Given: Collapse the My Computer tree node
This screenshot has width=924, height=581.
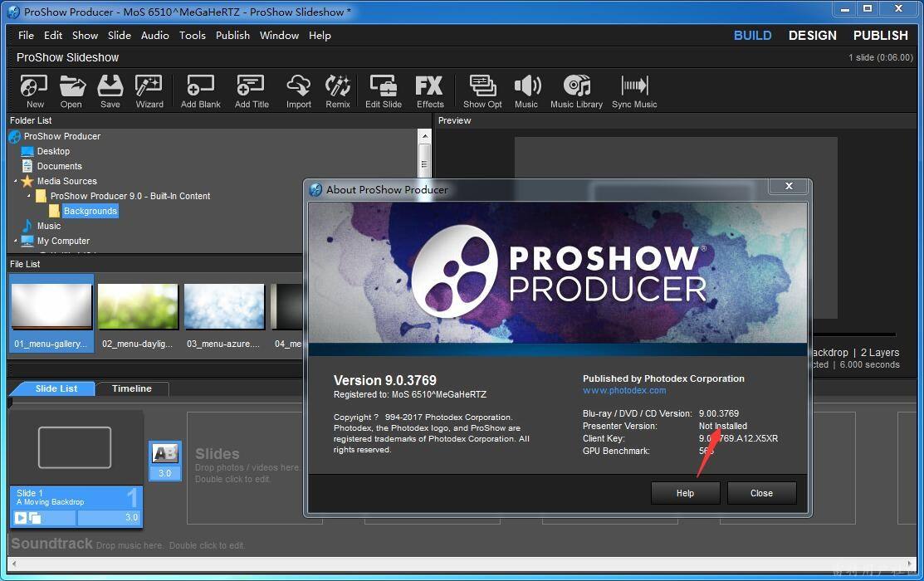Looking at the screenshot, I should [x=15, y=241].
